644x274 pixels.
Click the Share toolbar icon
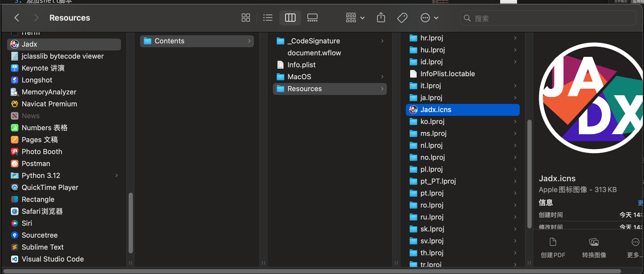pyautogui.click(x=381, y=18)
